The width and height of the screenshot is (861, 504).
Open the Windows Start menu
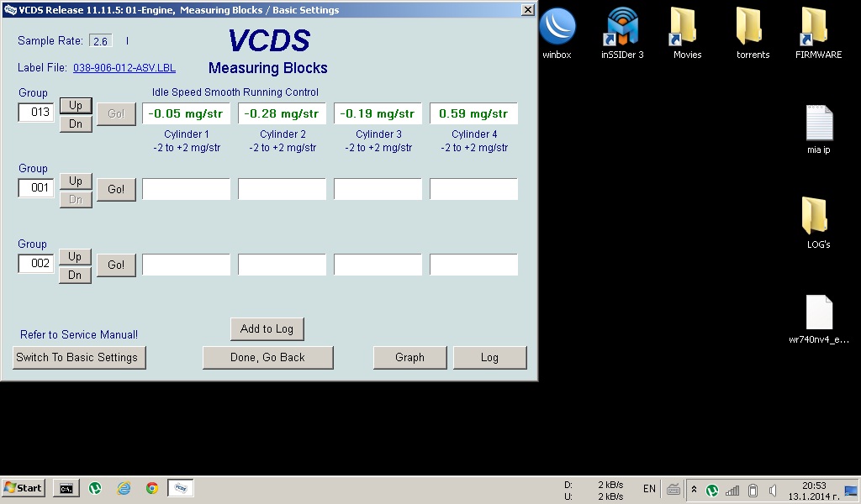(x=24, y=488)
